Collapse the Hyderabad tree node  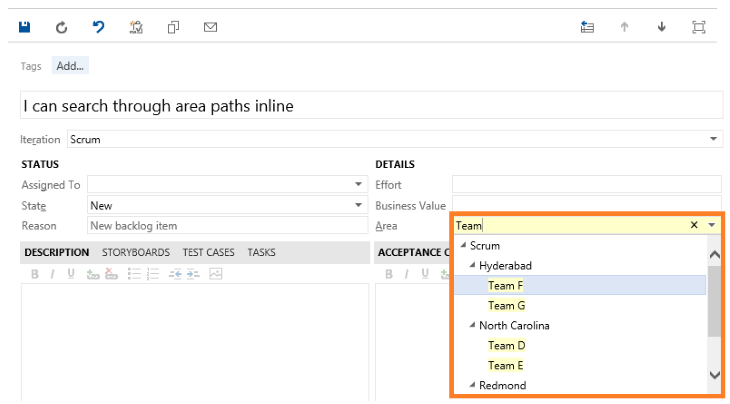[473, 266]
